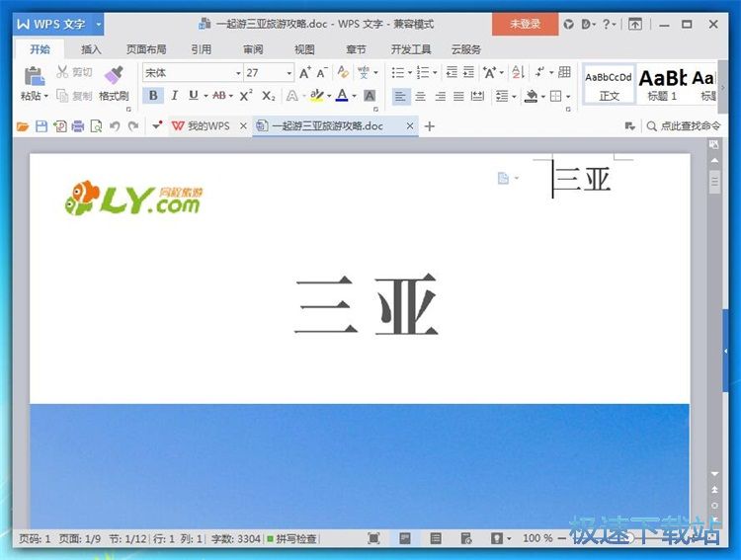Image resolution: width=741 pixels, height=560 pixels.
Task: Click the clear formatting eraser icon
Action: pos(343,72)
